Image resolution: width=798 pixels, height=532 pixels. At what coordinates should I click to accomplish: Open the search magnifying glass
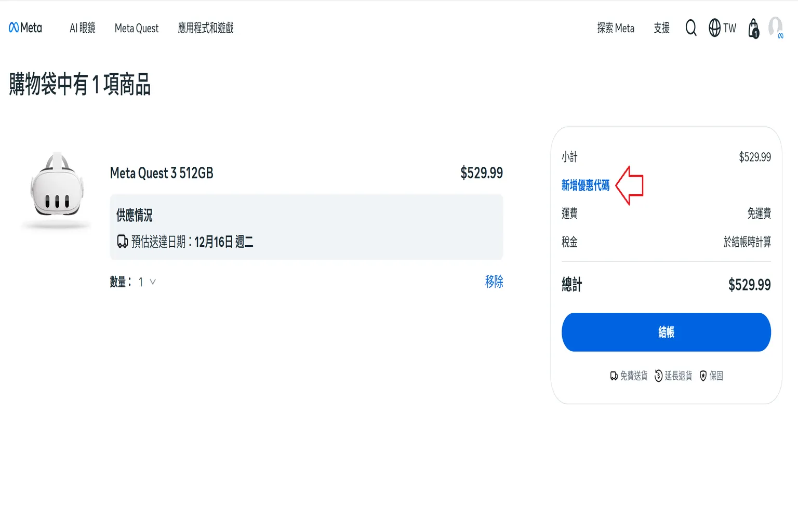(691, 28)
